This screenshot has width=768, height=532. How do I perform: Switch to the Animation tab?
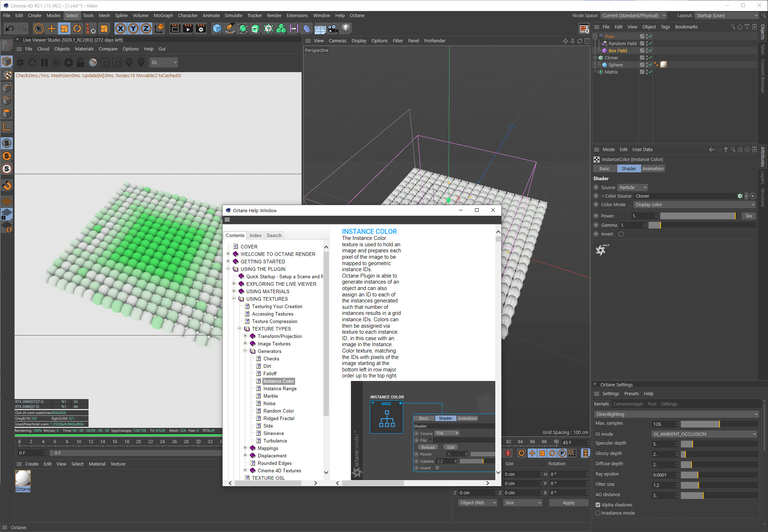click(x=653, y=169)
